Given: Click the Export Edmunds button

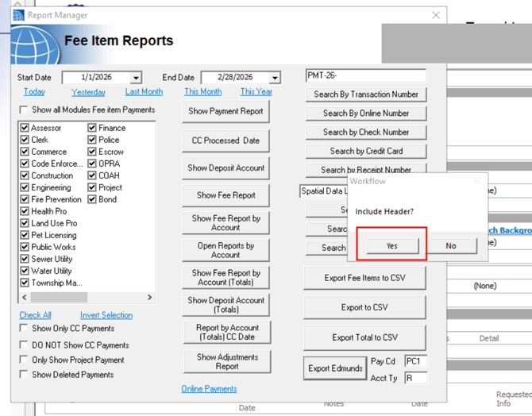Looking at the screenshot, I should click(334, 368).
